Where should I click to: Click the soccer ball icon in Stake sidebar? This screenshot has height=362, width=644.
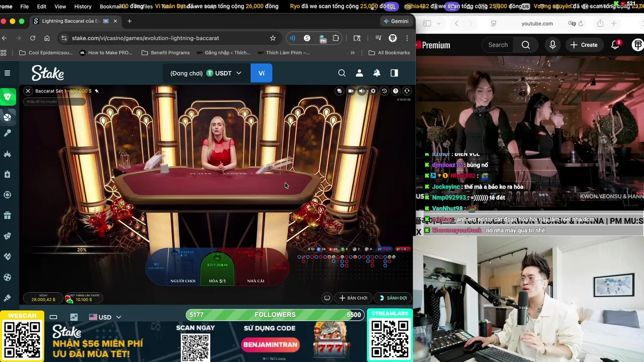(8, 277)
